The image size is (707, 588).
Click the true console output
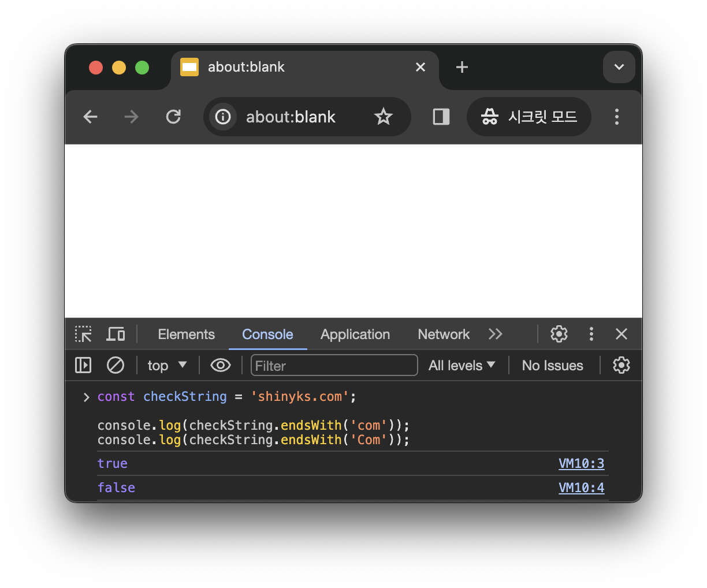pos(112,463)
